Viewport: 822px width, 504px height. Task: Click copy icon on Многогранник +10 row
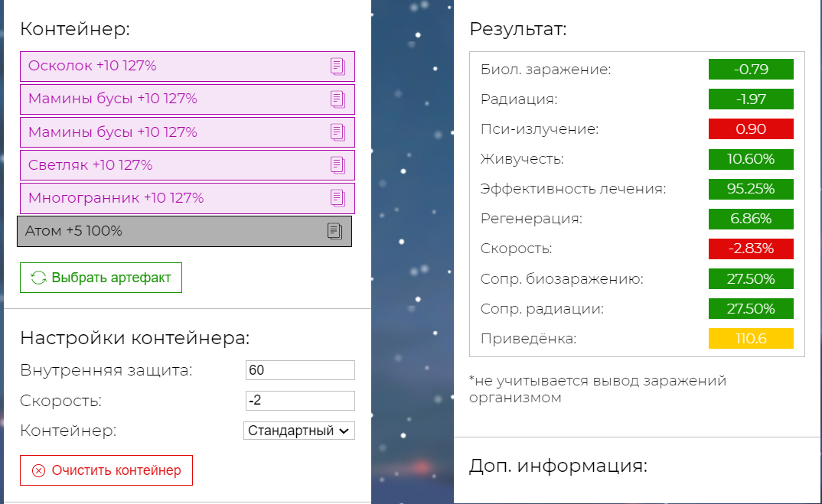point(338,198)
